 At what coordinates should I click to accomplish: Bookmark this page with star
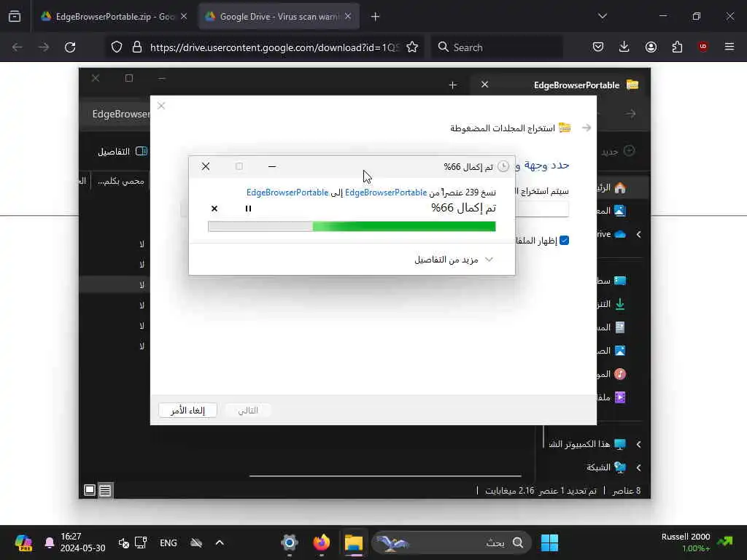coord(413,47)
